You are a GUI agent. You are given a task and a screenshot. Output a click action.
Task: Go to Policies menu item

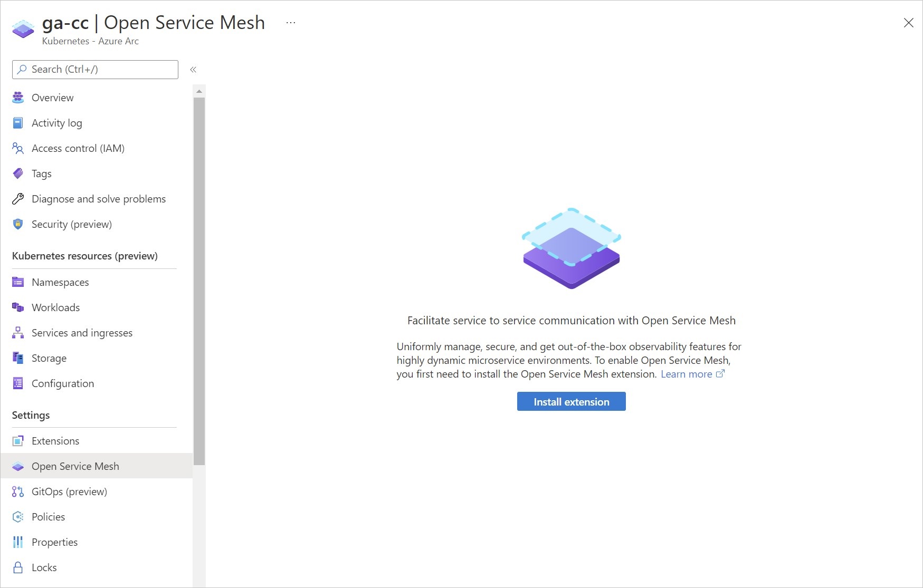(x=97, y=517)
